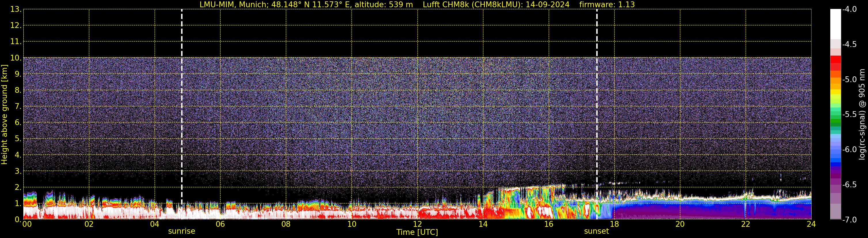Click the '12.' height axis tick label
This screenshot has width=868, height=238.
click(x=16, y=26)
